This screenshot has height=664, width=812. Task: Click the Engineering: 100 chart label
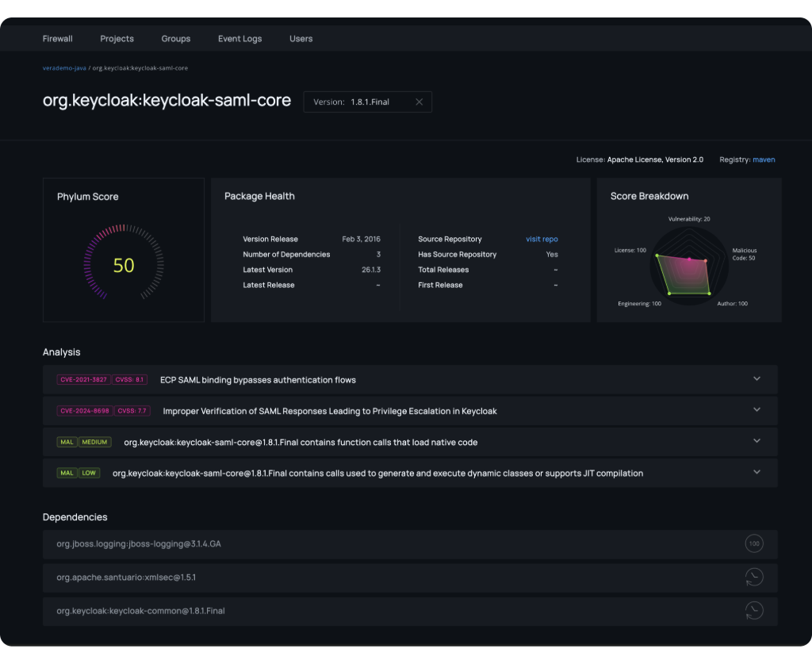pos(640,304)
